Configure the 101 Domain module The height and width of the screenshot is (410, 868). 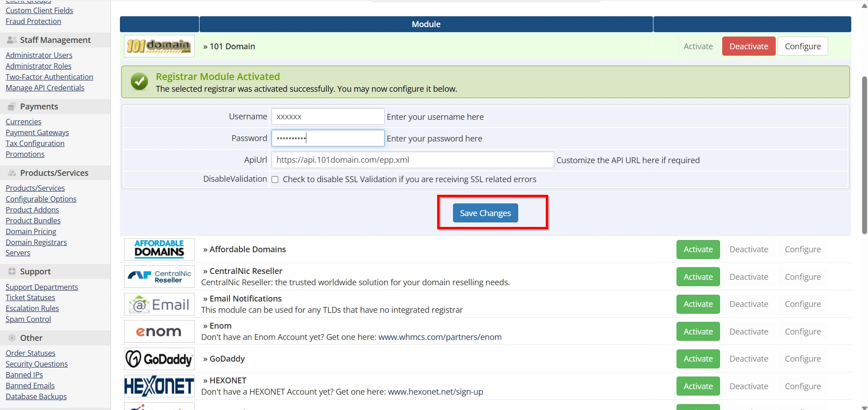point(802,46)
